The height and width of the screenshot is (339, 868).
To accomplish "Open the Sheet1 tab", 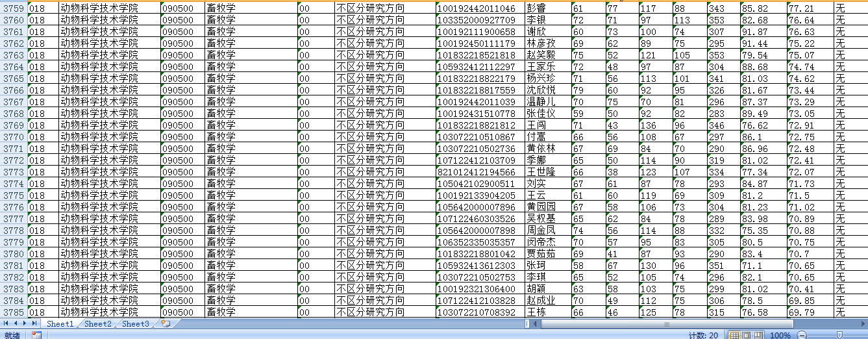I will click(x=60, y=323).
